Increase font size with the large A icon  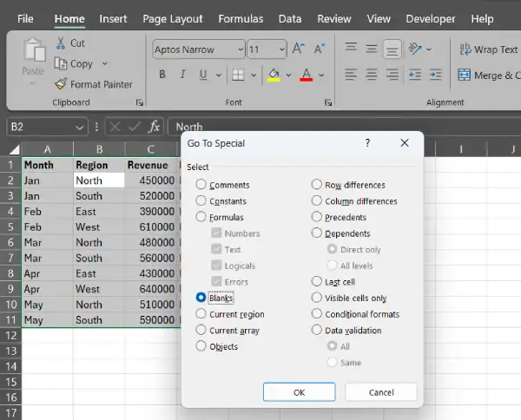pyautogui.click(x=298, y=49)
